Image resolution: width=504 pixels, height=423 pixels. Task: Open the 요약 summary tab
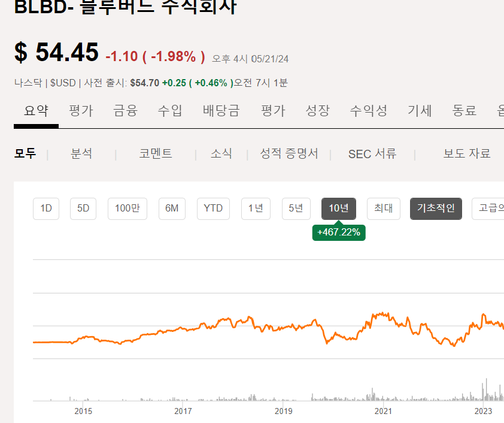coord(36,111)
